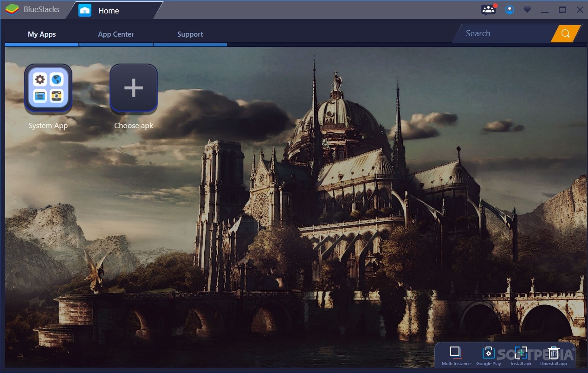588x373 pixels.
Task: Open the Multi Instance tool
Action: (x=455, y=352)
